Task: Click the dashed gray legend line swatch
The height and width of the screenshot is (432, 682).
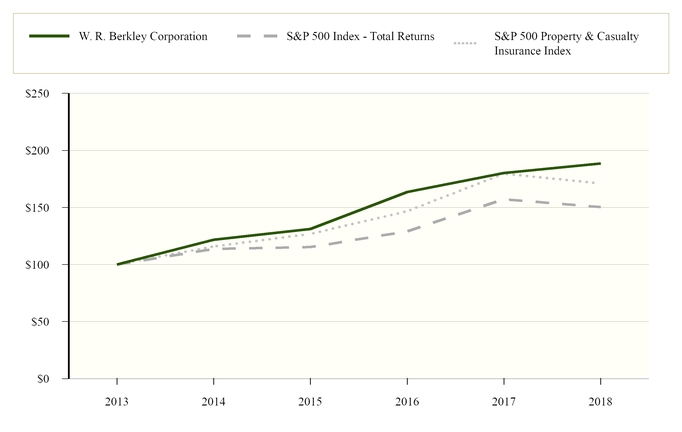Action: (x=257, y=37)
